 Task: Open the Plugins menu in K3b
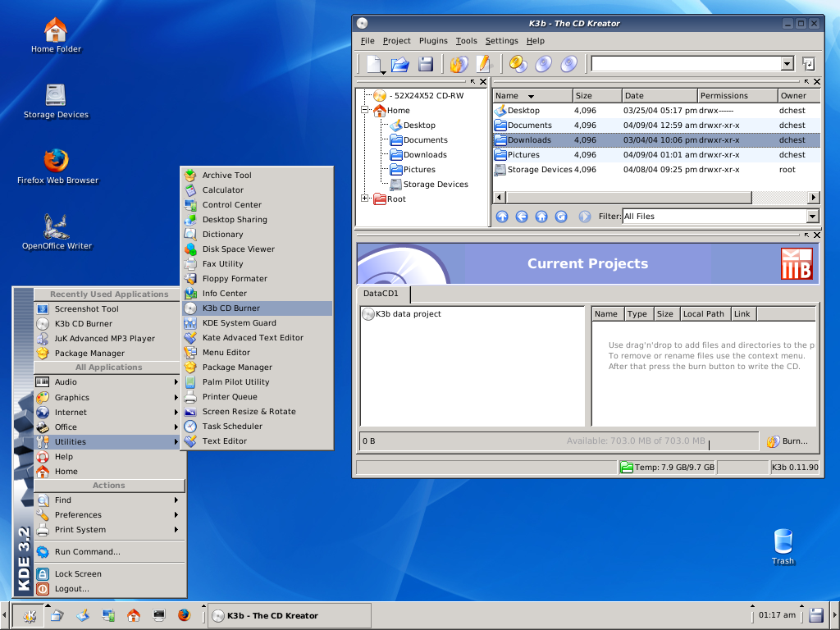433,41
